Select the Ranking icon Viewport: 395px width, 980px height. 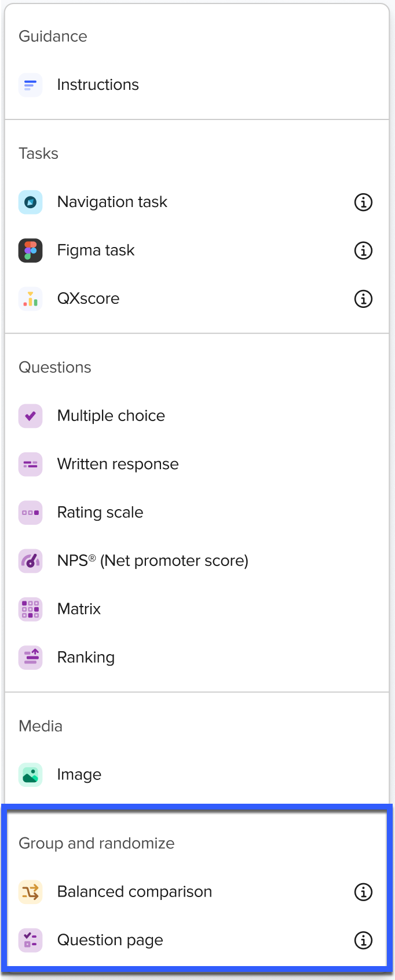click(x=30, y=658)
